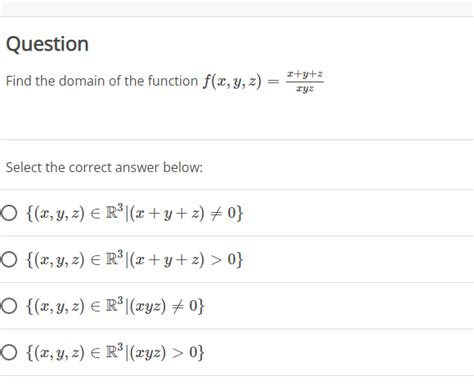This screenshot has height=389, width=474.
Task: Click the answer text ending in (x+y+z) > 0}
Action: tap(135, 259)
